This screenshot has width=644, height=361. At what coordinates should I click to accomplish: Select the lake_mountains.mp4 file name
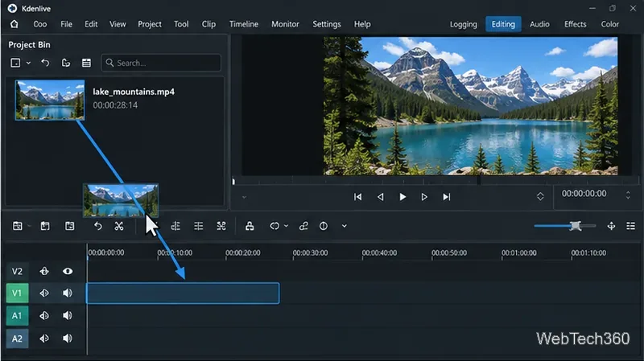[x=134, y=92]
